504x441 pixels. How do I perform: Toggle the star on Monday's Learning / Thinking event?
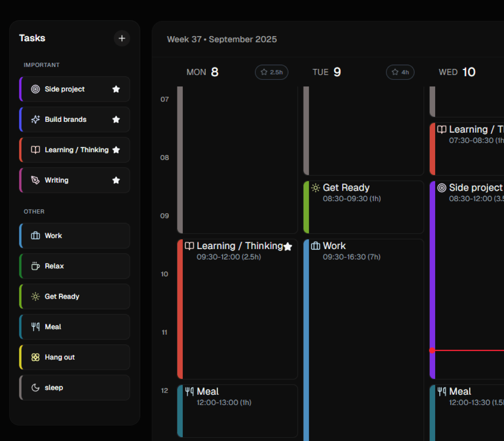(288, 247)
